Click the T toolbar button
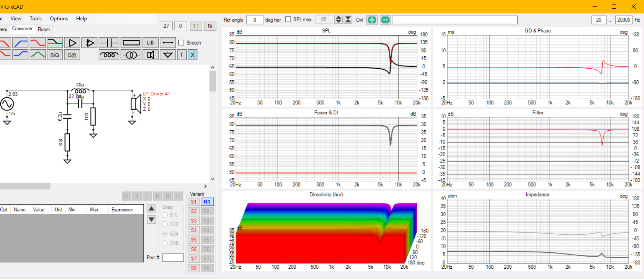This screenshot has width=644, height=279. (182, 55)
